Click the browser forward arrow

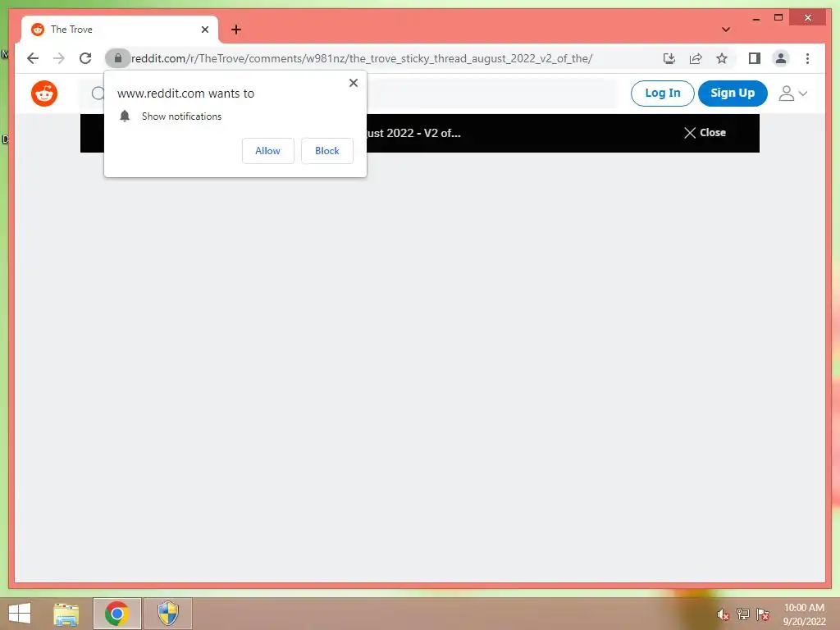(x=59, y=58)
